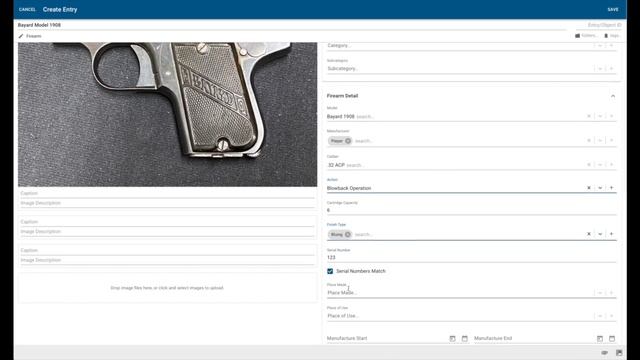Viewport: 640px width, 360px height.
Task: Add a new Place Made with plus icon
Action: (611, 293)
